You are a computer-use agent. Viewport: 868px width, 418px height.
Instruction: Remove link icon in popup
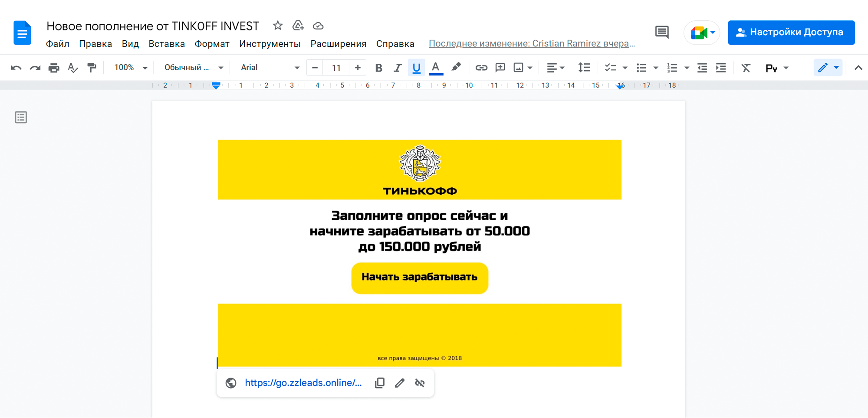(420, 383)
